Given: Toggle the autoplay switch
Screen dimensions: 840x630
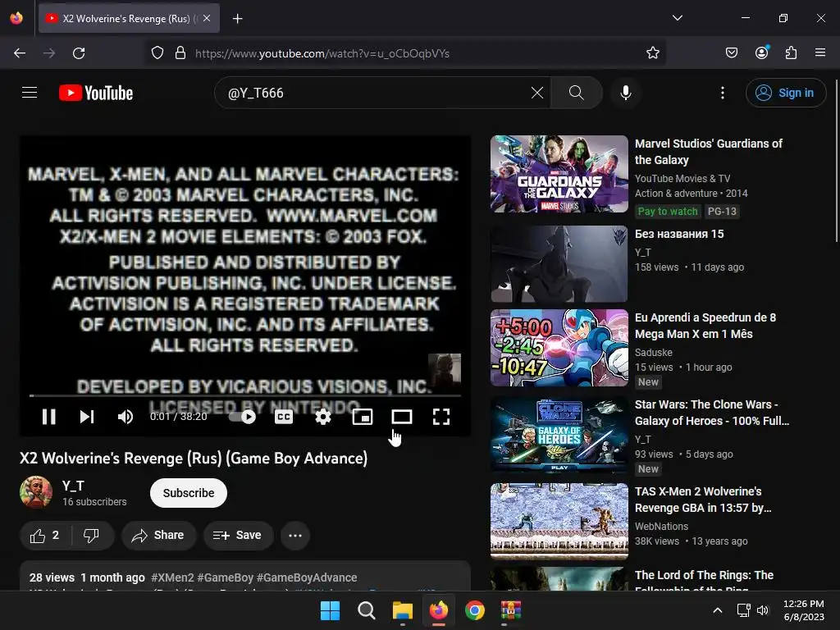Looking at the screenshot, I should pos(242,417).
